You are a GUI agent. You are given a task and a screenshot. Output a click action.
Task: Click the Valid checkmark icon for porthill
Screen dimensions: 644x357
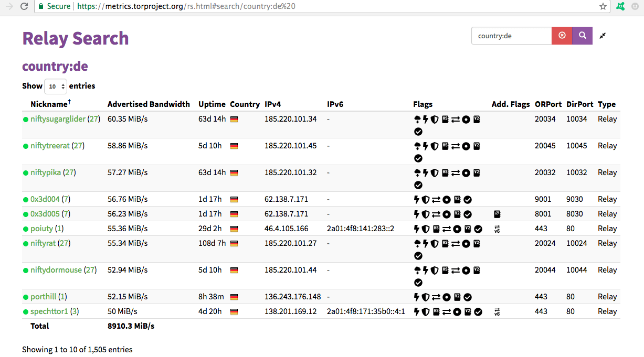click(468, 297)
